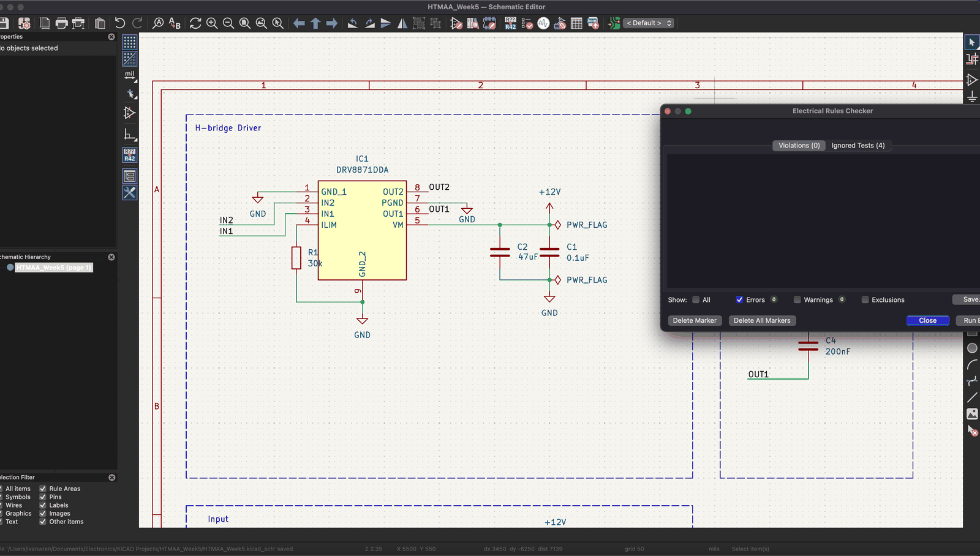980x556 pixels.
Task: Toggle Pins selection filter
Action: click(x=43, y=497)
